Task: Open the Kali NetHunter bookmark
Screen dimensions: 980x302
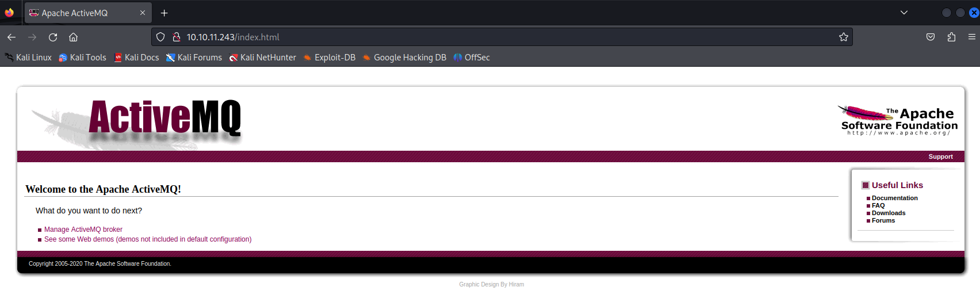Action: 263,58
